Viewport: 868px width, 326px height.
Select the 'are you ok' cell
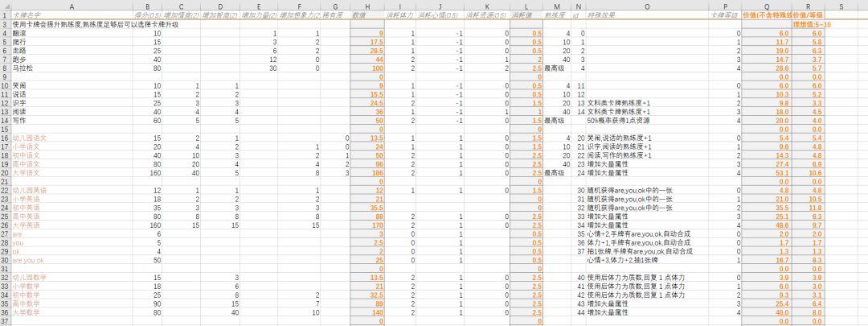pyautogui.click(x=72, y=259)
